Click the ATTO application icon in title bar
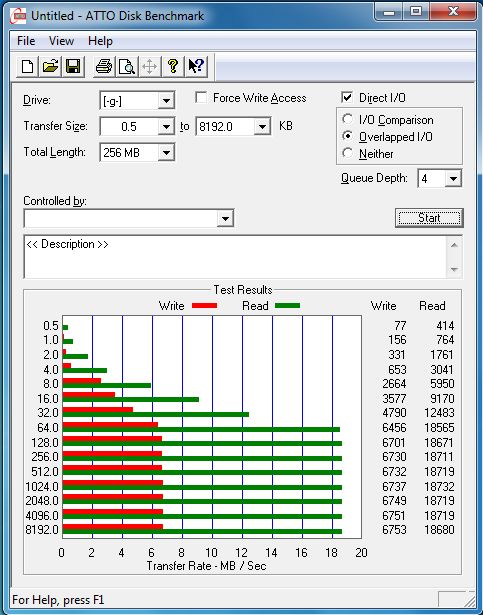Image resolution: width=483 pixels, height=615 pixels. point(18,16)
